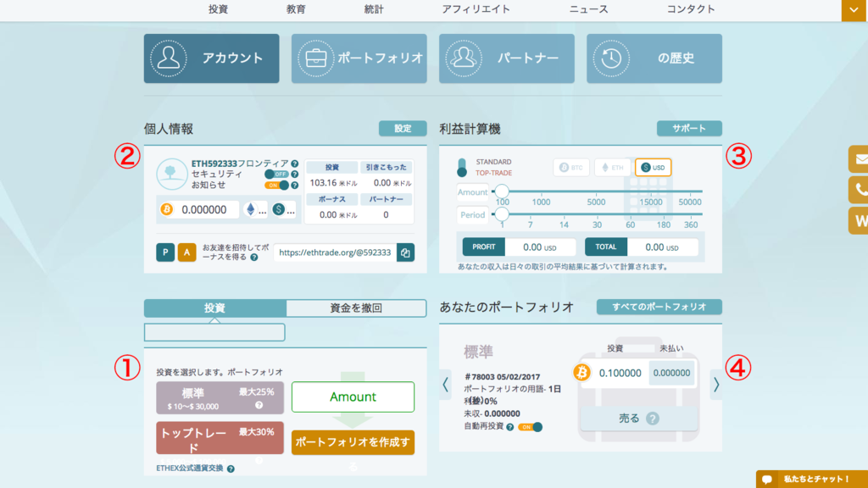This screenshot has height=488, width=868.
Task: Open the chat widget 私たちとチャット
Action: point(811,480)
